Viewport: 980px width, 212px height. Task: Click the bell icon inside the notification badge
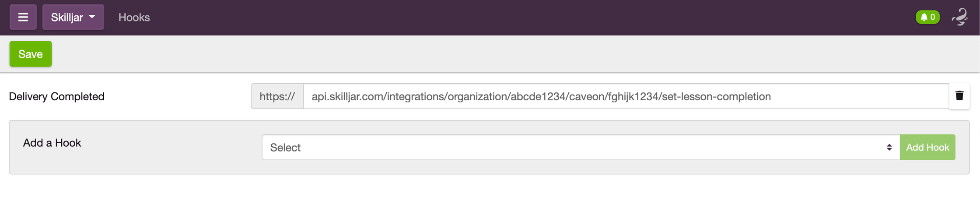[x=924, y=17]
